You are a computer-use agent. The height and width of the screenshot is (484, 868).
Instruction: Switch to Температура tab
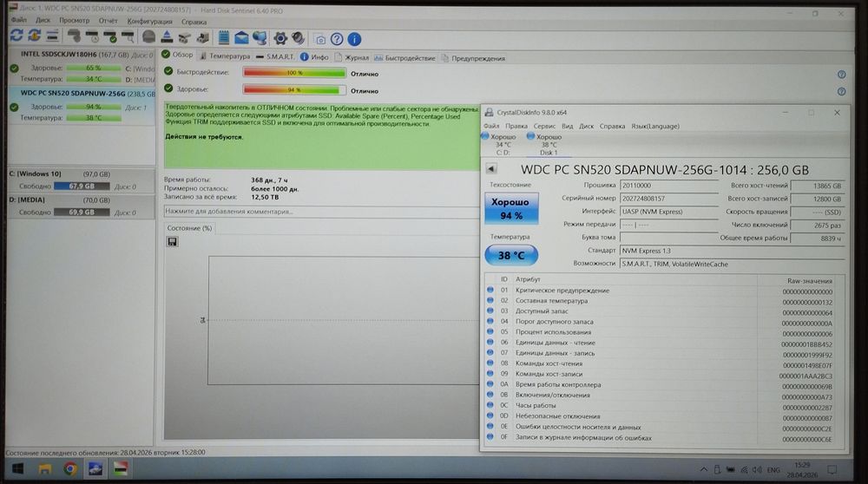tap(225, 56)
